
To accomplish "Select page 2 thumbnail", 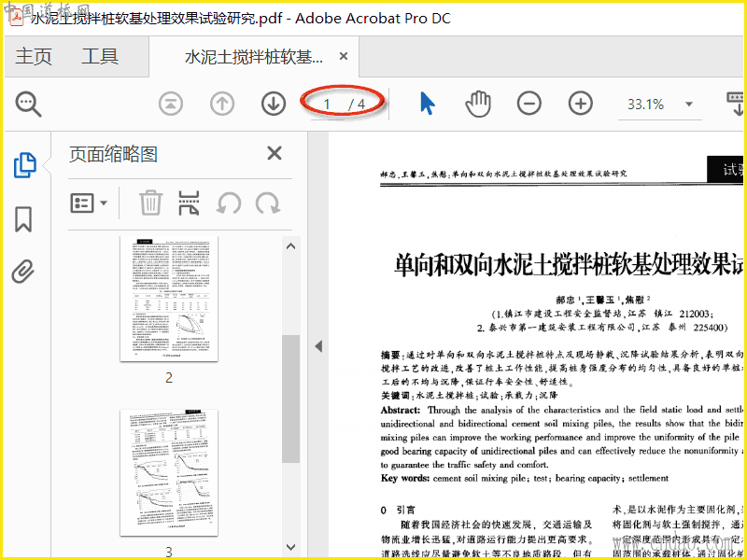I will (169, 299).
